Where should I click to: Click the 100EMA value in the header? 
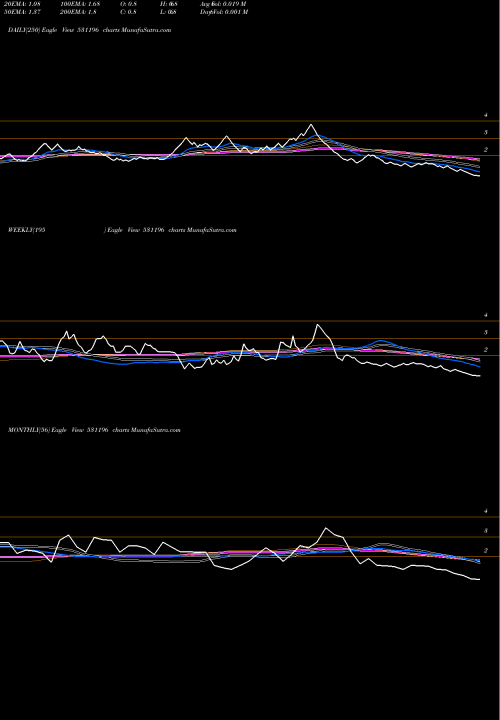coord(79,4)
